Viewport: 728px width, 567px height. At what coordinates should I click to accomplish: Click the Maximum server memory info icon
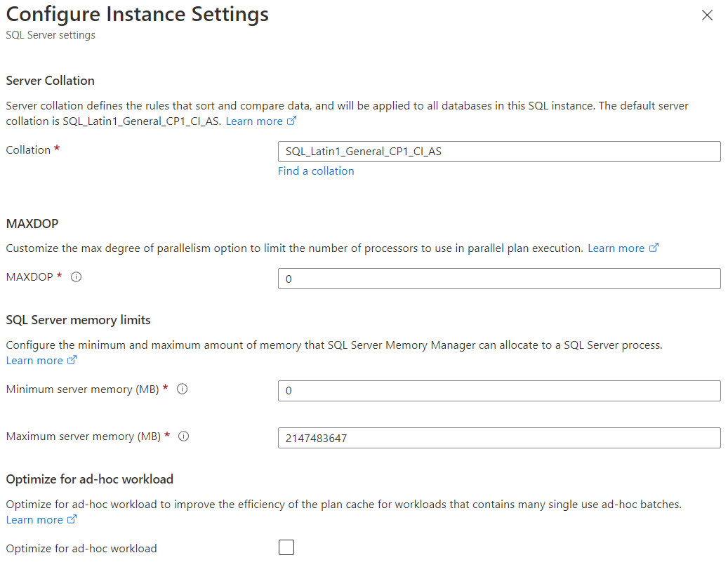pyautogui.click(x=184, y=436)
